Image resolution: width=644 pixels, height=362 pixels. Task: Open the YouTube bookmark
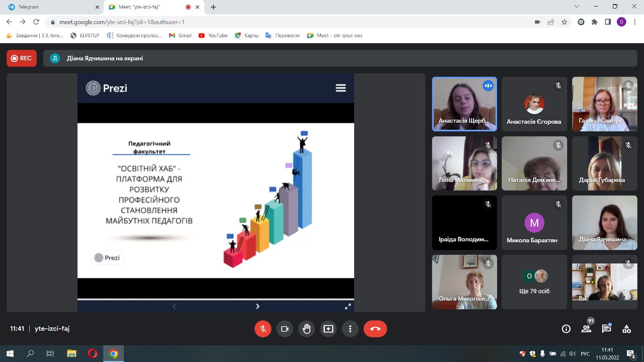[213, 36]
